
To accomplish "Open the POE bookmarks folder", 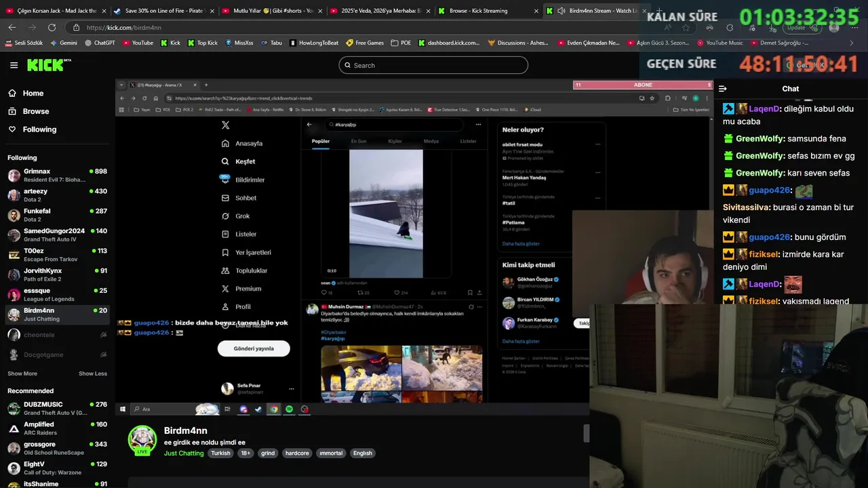I will pyautogui.click(x=401, y=43).
